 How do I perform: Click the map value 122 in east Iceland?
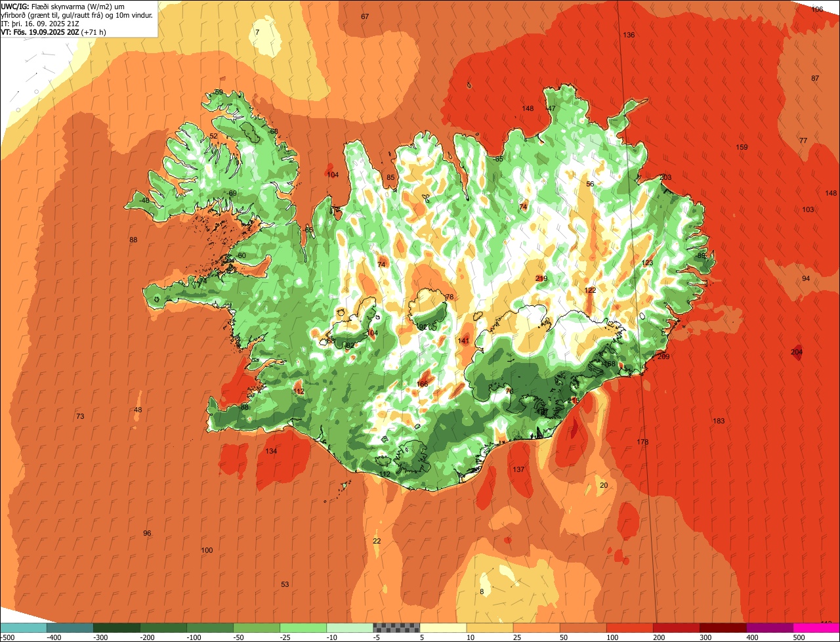[x=590, y=290]
